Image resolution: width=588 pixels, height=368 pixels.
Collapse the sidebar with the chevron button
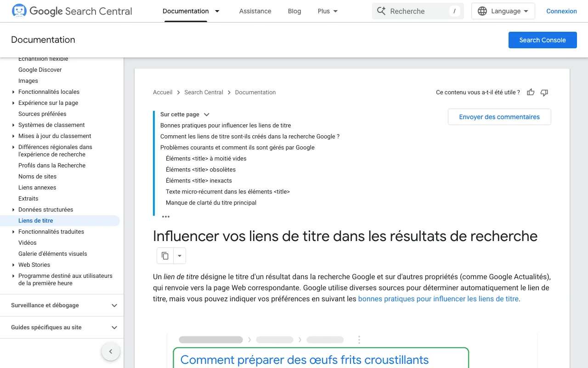(x=111, y=352)
